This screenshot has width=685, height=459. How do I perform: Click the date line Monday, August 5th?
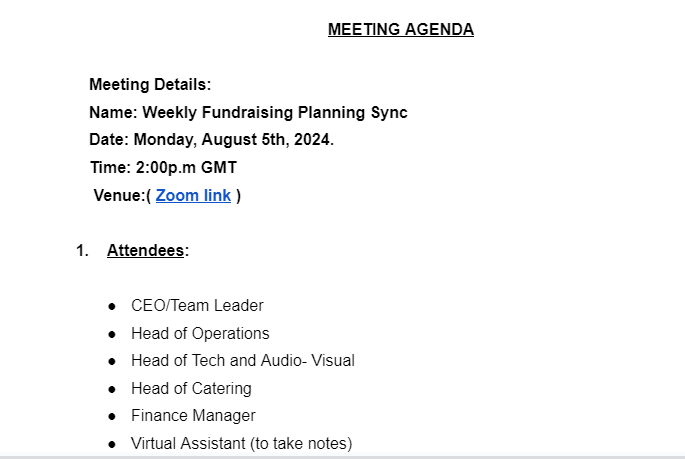(x=211, y=140)
